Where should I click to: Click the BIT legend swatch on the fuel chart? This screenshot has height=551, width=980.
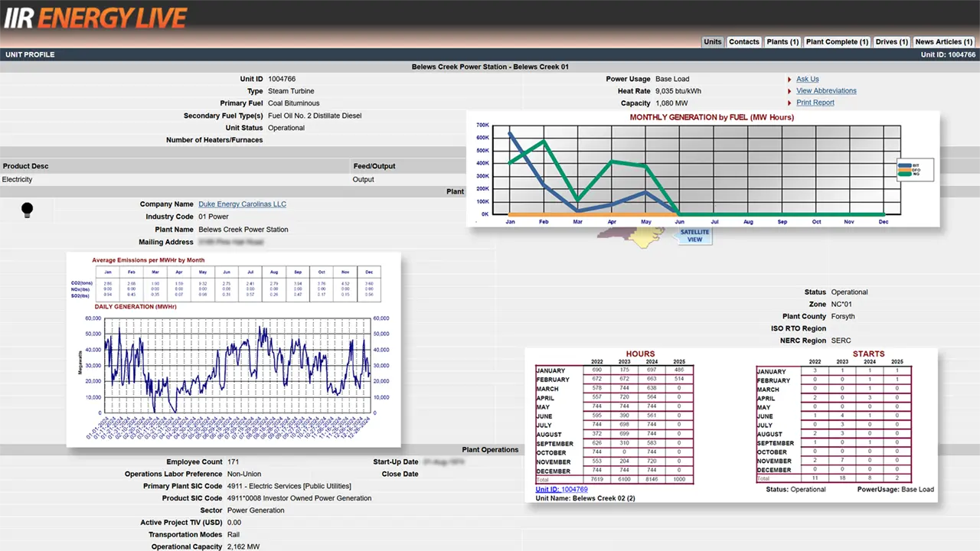[x=905, y=165]
